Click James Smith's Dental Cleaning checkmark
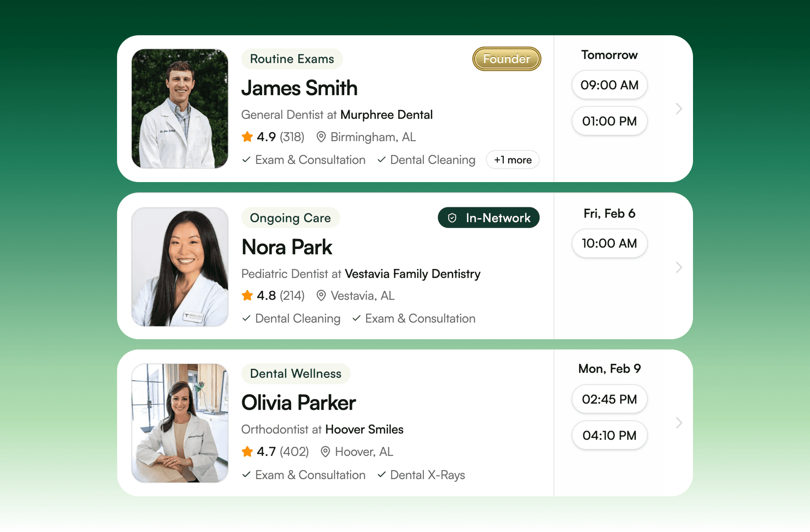 click(x=381, y=160)
